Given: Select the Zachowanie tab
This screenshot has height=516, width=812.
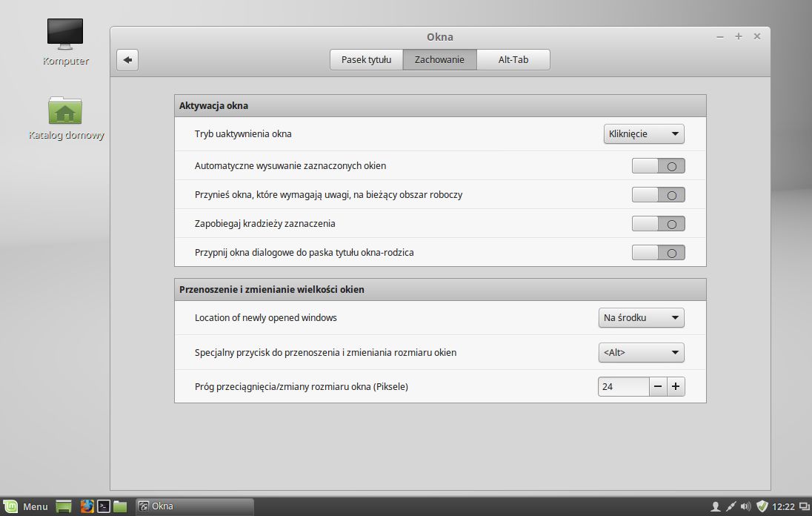Looking at the screenshot, I should [439, 59].
